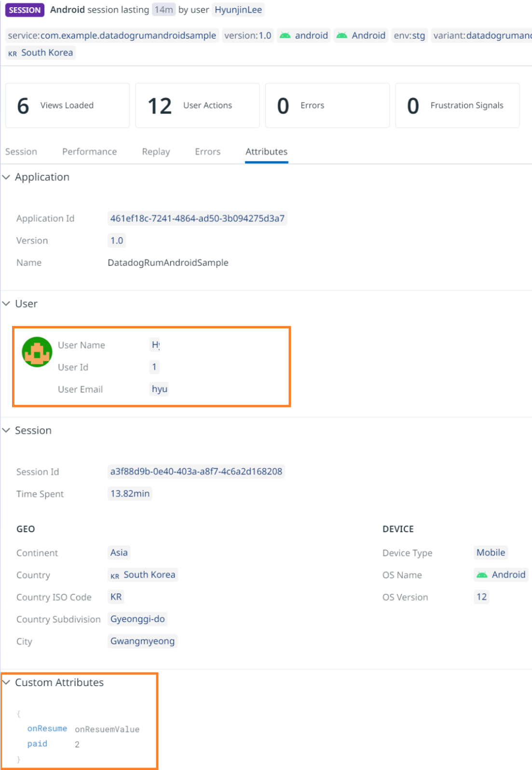Click the User Id value 1
The height and width of the screenshot is (770, 532).
(154, 367)
